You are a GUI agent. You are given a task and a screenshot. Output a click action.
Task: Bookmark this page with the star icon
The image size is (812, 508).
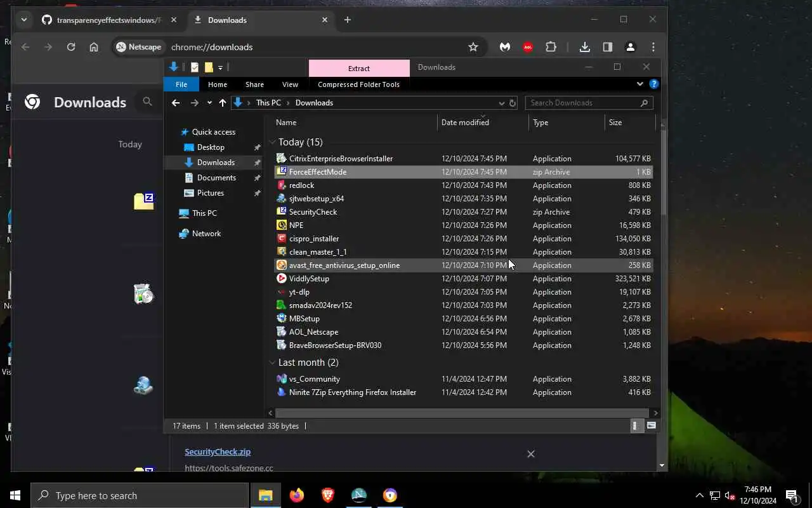473,47
